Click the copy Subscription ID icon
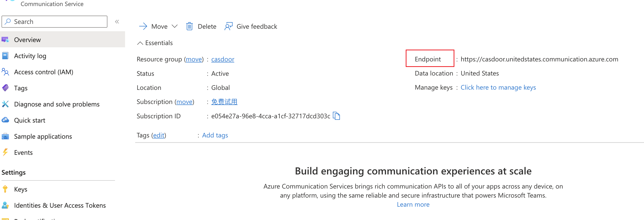 336,116
